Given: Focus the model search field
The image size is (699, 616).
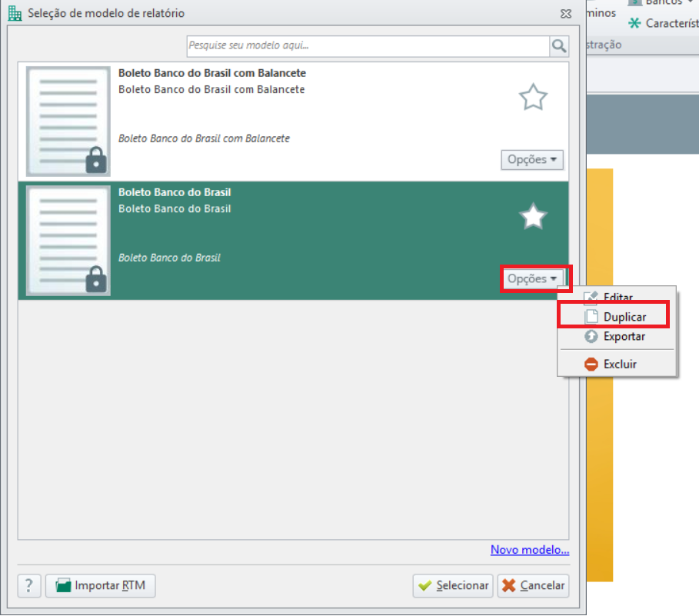Looking at the screenshot, I should pos(368,46).
